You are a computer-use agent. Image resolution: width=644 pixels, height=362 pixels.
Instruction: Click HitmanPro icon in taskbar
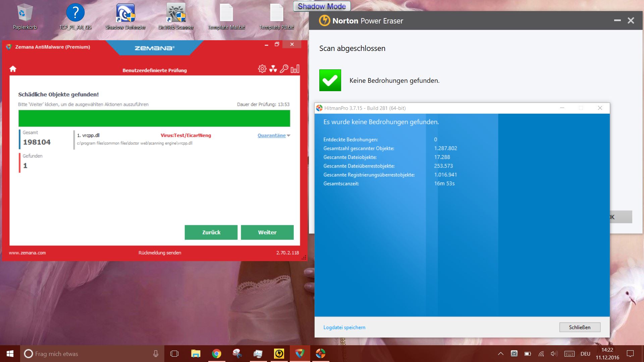pos(320,354)
